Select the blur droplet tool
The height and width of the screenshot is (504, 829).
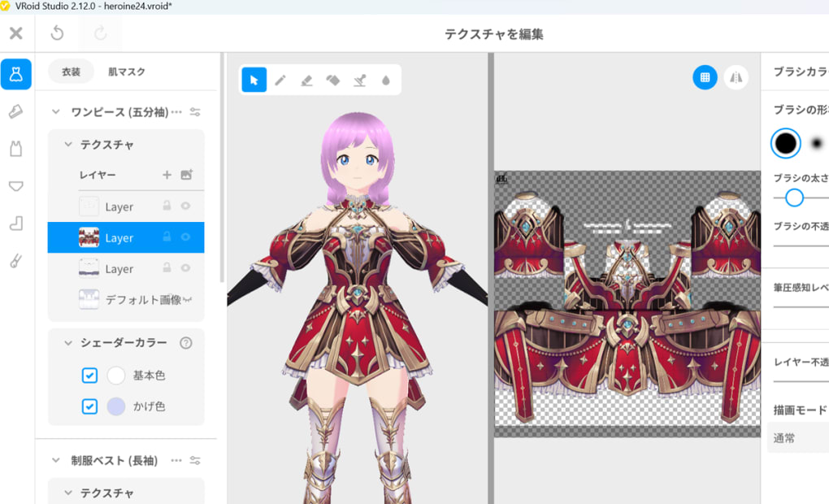tap(386, 80)
